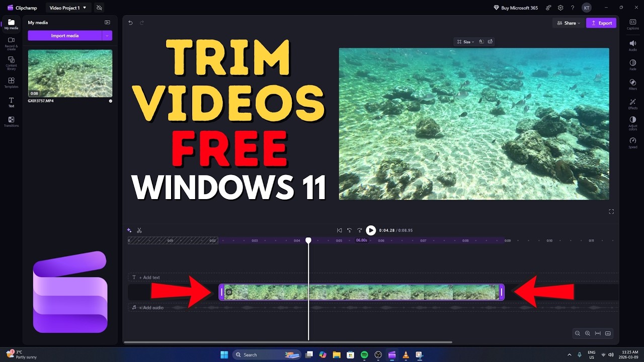Open the Speed properties panel

633,143
